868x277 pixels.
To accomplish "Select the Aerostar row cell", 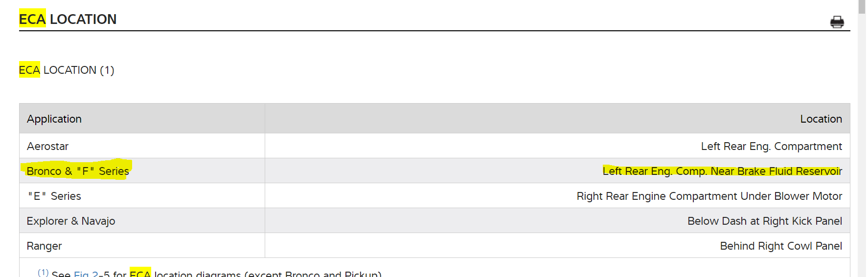I will [x=48, y=146].
